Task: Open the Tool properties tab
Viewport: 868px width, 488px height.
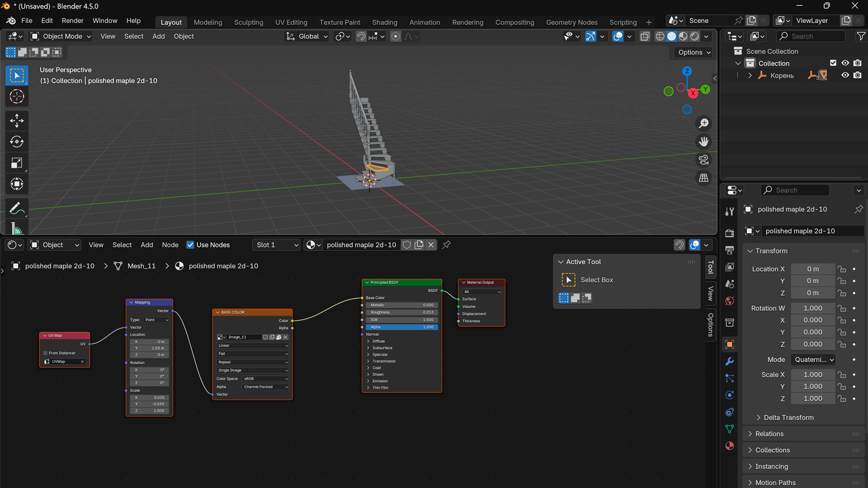Action: click(x=729, y=211)
